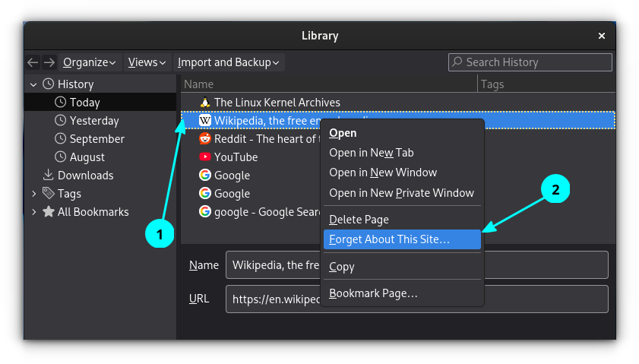Click the Reddit favicon in history list
Viewport: 639px width, 364px height.
[204, 139]
